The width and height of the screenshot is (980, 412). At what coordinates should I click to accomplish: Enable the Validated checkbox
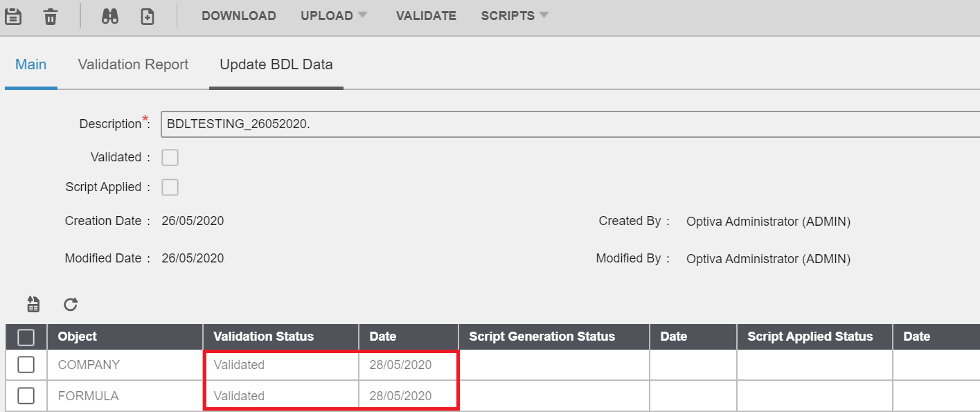pos(170,157)
